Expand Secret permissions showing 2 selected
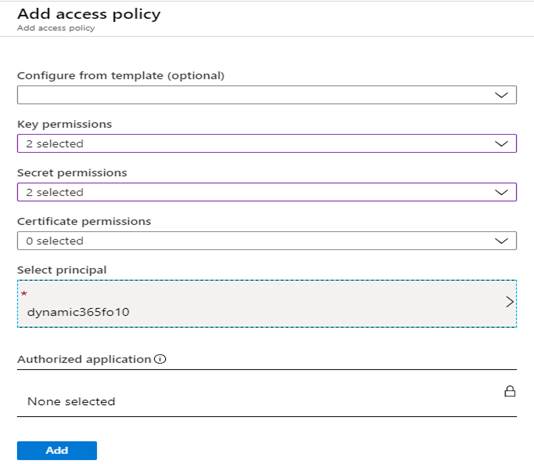 coord(267,192)
